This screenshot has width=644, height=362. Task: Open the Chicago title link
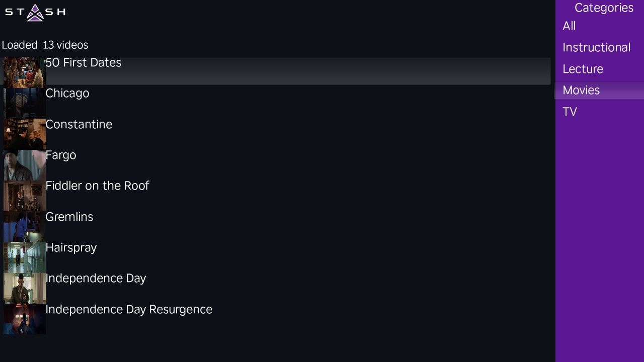67,94
